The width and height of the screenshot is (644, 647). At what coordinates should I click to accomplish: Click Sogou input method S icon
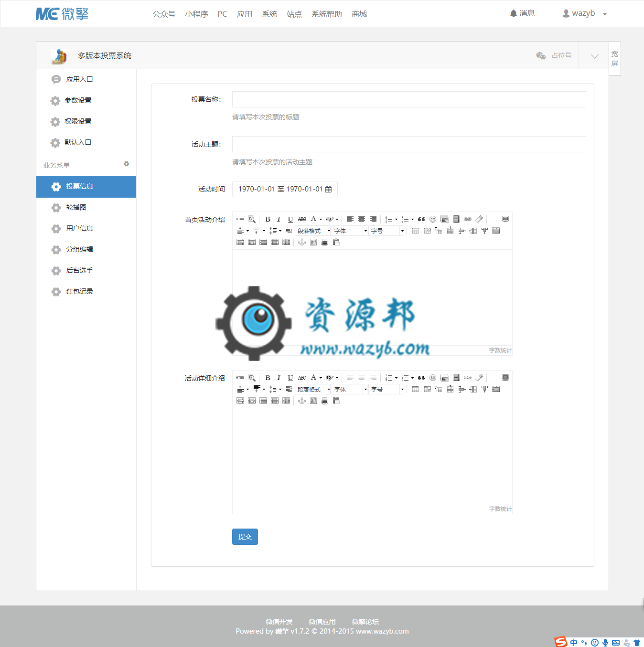[561, 642]
